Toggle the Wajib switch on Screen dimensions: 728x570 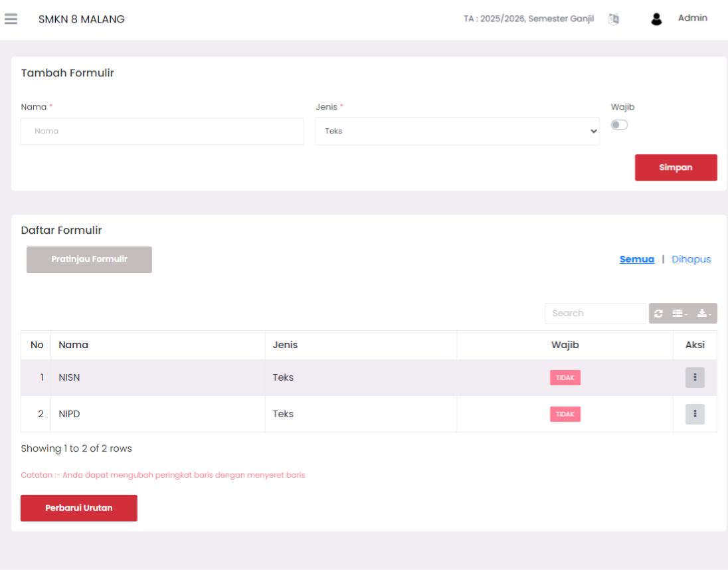tap(619, 125)
